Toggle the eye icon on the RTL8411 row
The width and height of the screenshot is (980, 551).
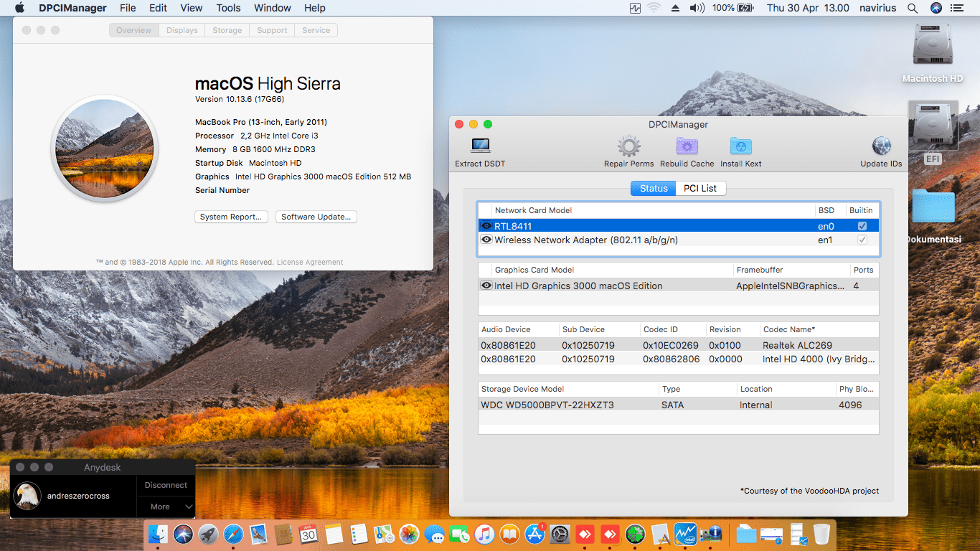coord(486,226)
